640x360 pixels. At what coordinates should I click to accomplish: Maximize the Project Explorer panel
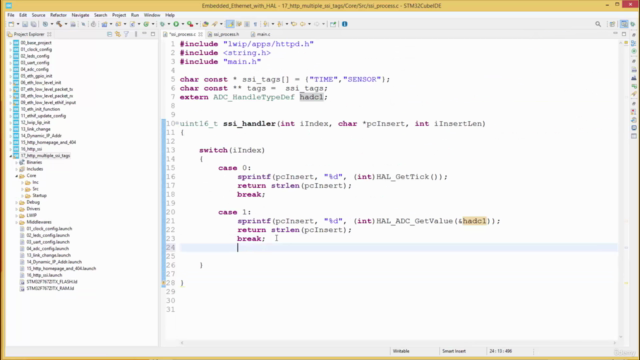153,34
